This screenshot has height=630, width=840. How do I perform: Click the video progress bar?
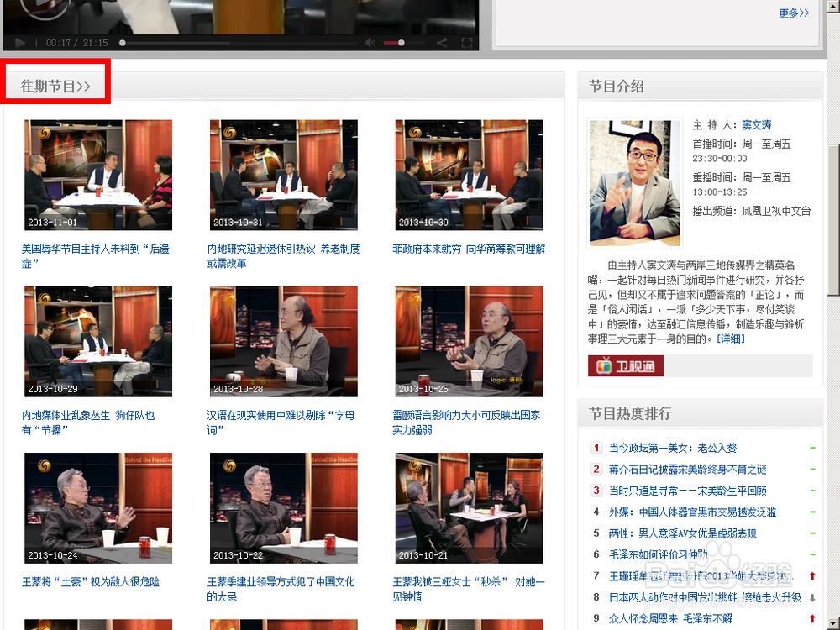pyautogui.click(x=239, y=43)
